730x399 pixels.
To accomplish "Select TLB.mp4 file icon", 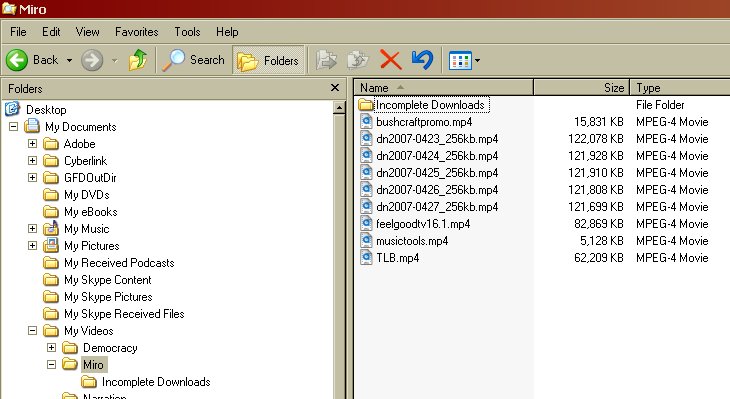I will tap(366, 257).
